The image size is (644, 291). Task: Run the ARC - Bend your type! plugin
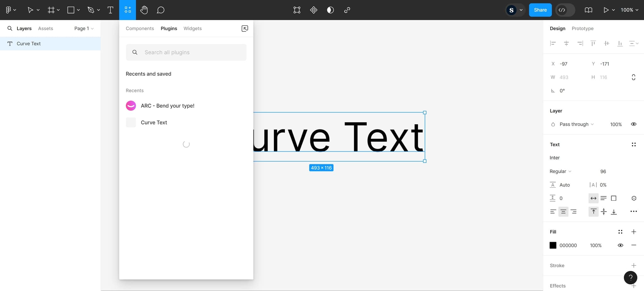click(167, 106)
